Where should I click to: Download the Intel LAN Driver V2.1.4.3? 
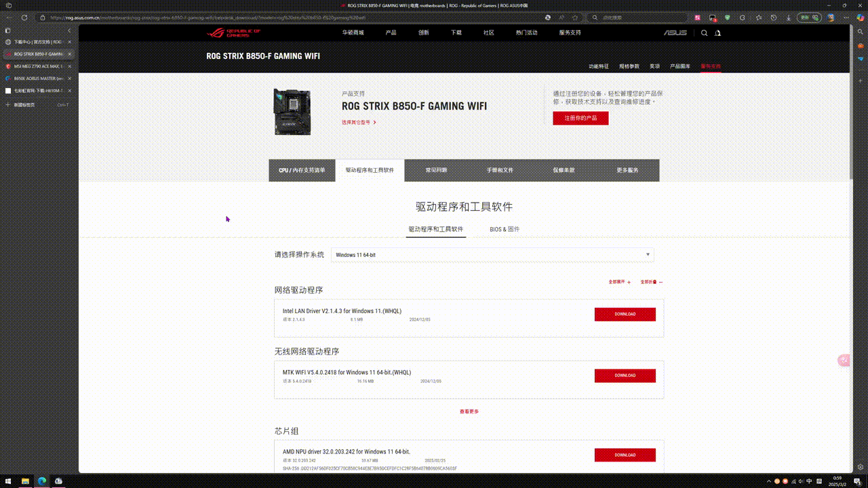[625, 314]
